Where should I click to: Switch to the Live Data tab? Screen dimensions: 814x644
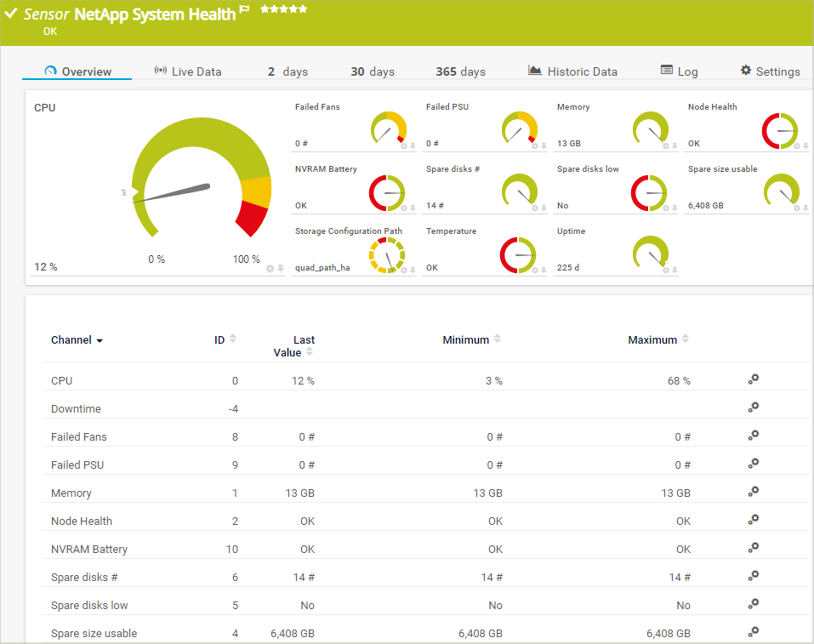(x=188, y=71)
